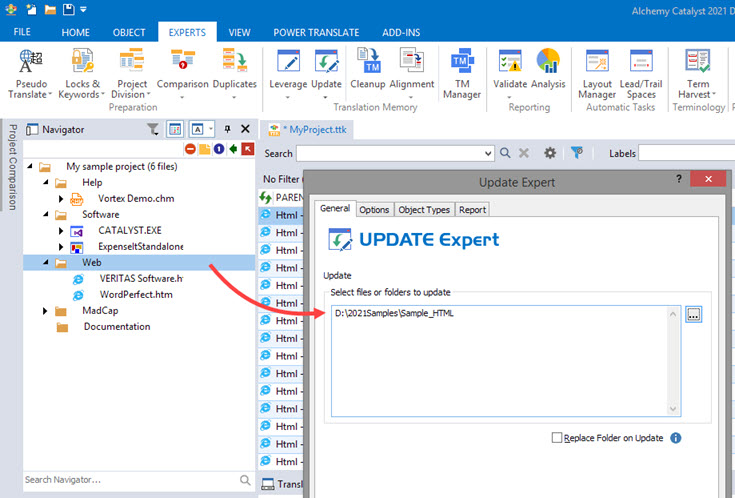This screenshot has width=735, height=498.
Task: Open the Search combo box dropdown
Action: click(x=488, y=153)
